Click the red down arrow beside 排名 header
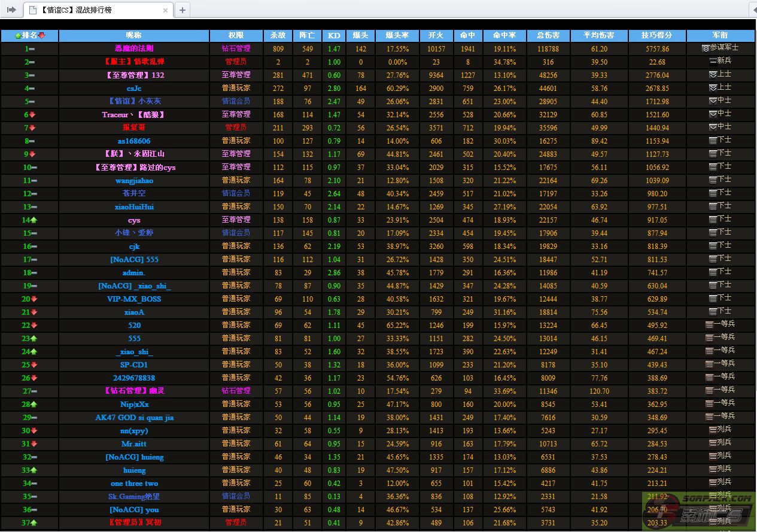Screen dimensions: 757x532 coord(42,36)
